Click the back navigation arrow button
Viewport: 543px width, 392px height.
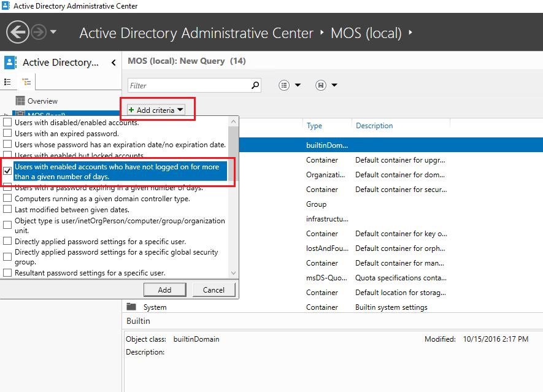17,32
